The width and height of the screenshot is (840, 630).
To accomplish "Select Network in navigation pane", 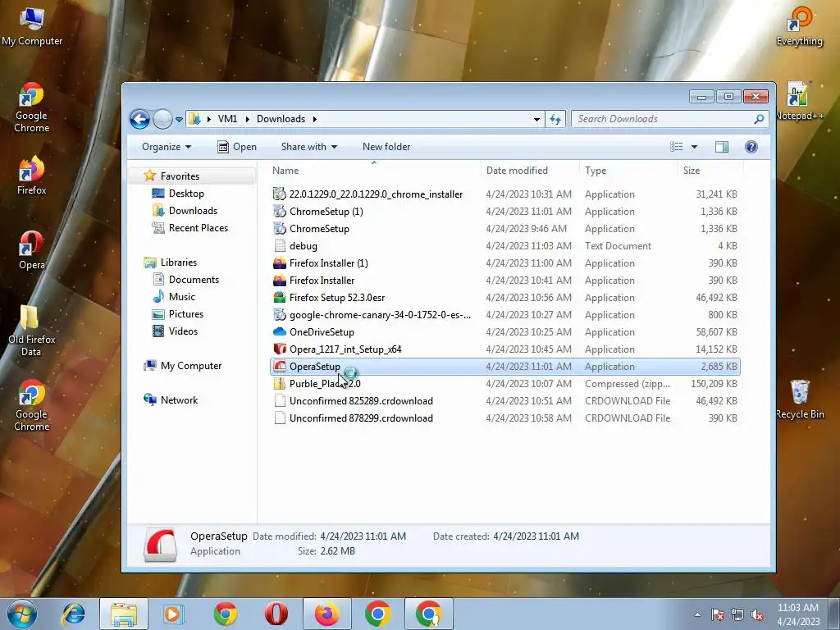I will coord(179,400).
